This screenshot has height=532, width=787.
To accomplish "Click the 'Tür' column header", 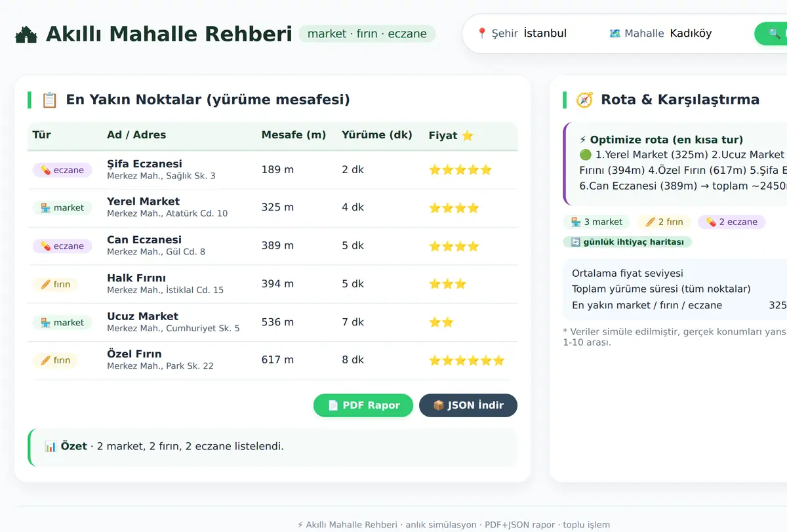I will 42,135.
